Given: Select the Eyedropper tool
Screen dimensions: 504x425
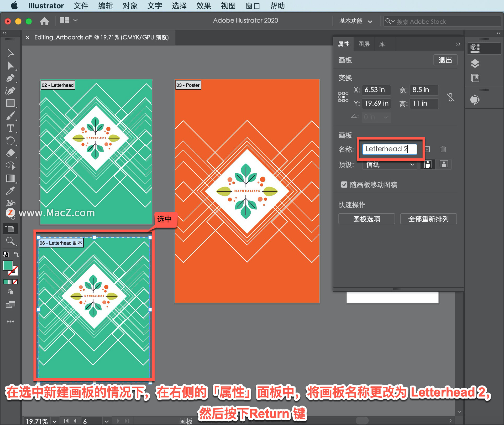Looking at the screenshot, I should (10, 191).
